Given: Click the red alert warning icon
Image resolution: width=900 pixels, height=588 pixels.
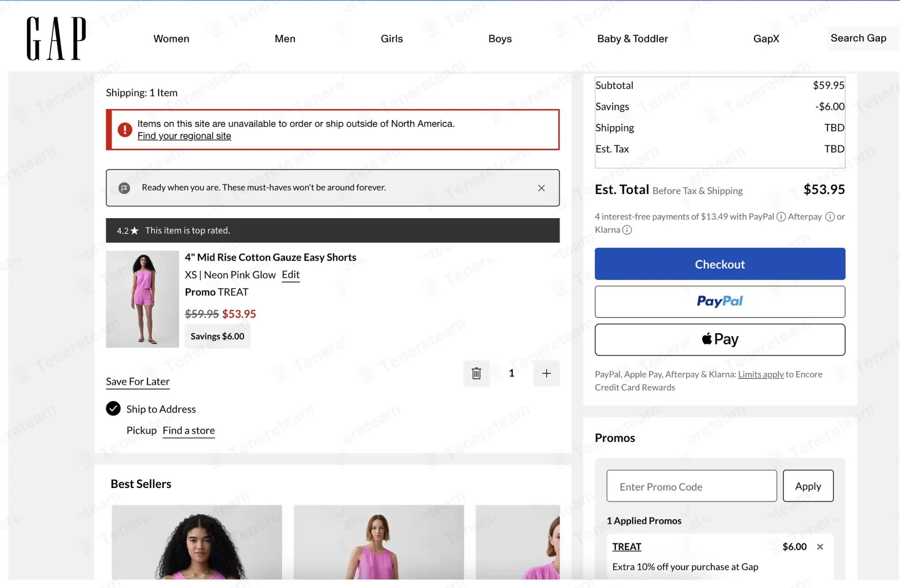Looking at the screenshot, I should point(125,129).
